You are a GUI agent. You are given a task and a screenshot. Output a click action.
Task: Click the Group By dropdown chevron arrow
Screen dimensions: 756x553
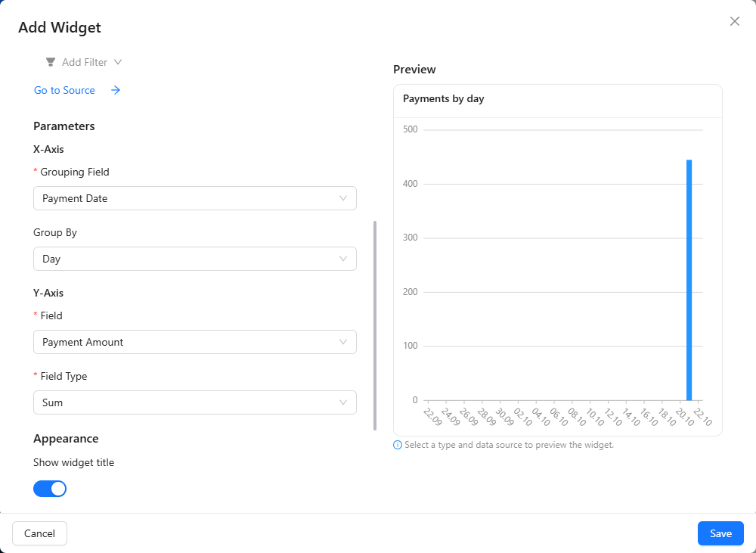tap(343, 259)
